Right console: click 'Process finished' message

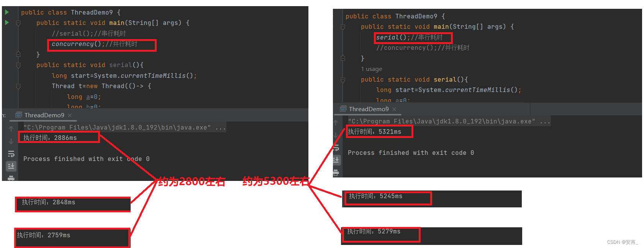tap(411, 153)
